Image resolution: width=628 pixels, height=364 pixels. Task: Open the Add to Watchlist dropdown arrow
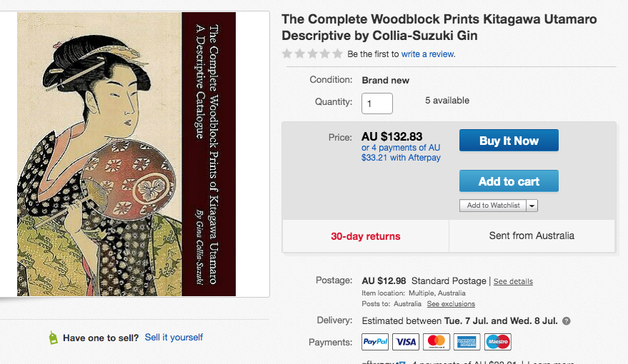click(532, 206)
